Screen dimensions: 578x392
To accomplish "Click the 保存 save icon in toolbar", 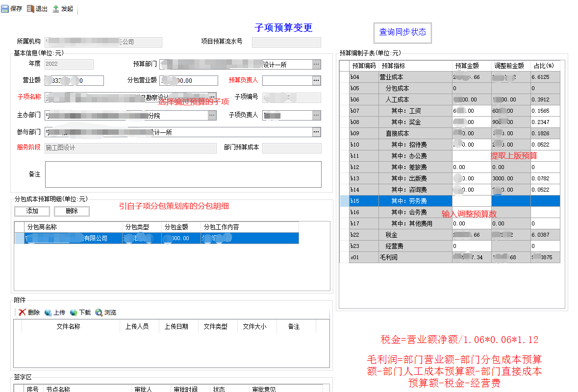I will [x=5, y=8].
